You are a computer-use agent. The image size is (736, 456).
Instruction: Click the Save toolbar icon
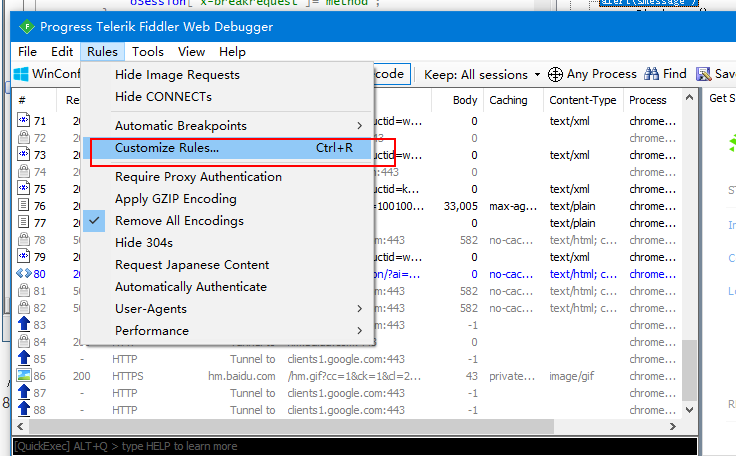[x=704, y=74]
